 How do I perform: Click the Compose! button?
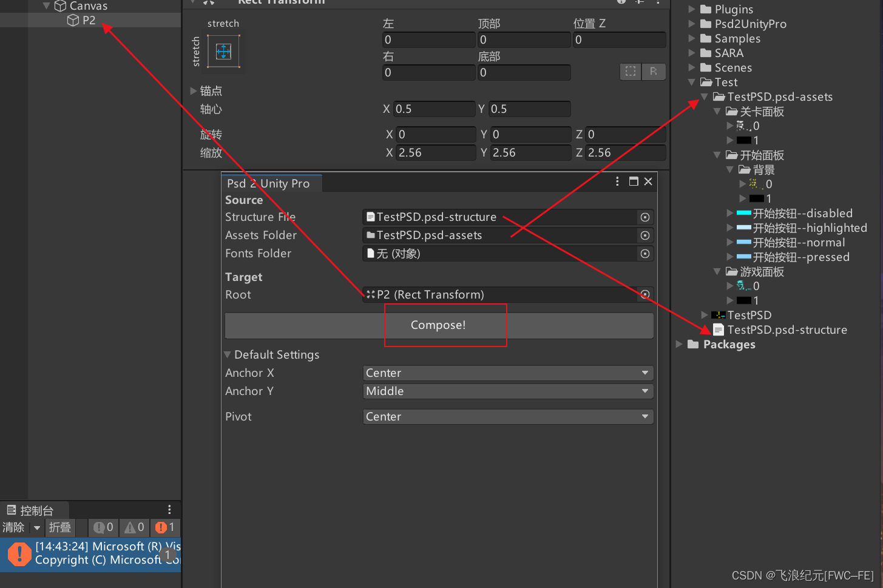439,325
